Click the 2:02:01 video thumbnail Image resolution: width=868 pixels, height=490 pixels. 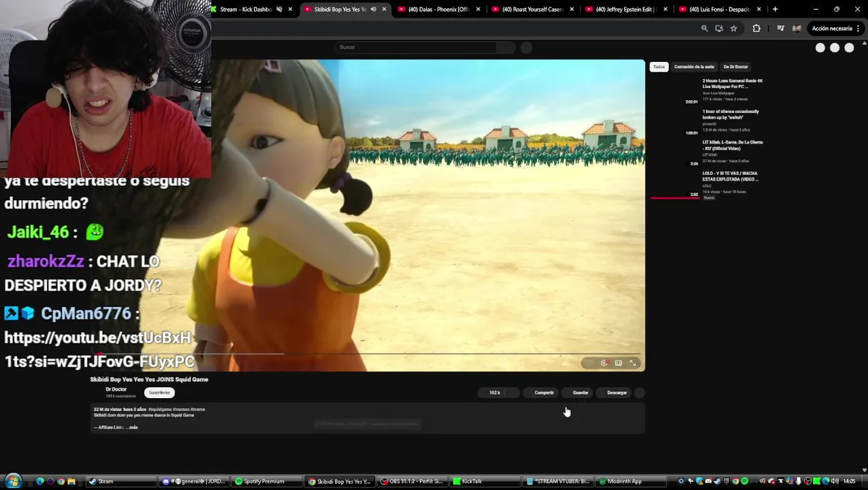coord(675,91)
